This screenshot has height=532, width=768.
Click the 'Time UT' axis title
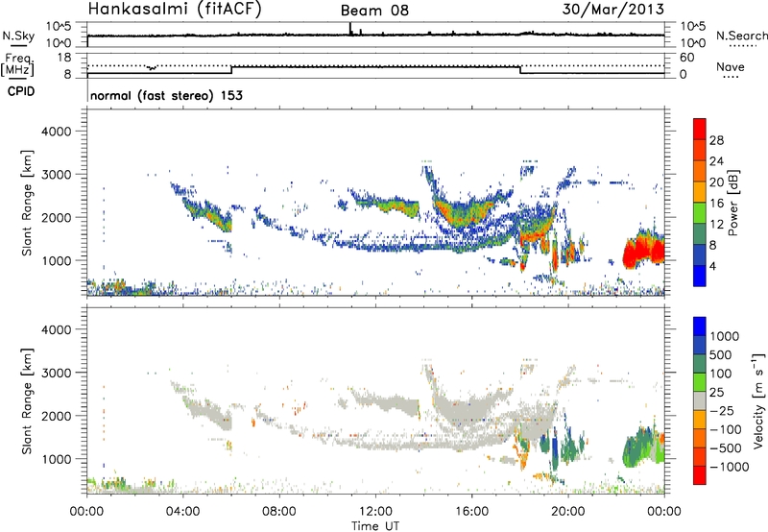tap(375, 525)
